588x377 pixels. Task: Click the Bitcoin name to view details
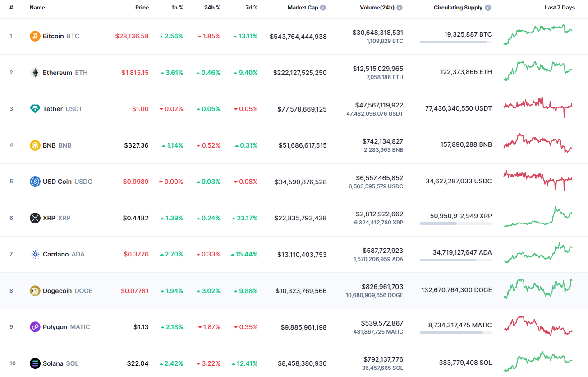pyautogui.click(x=53, y=36)
